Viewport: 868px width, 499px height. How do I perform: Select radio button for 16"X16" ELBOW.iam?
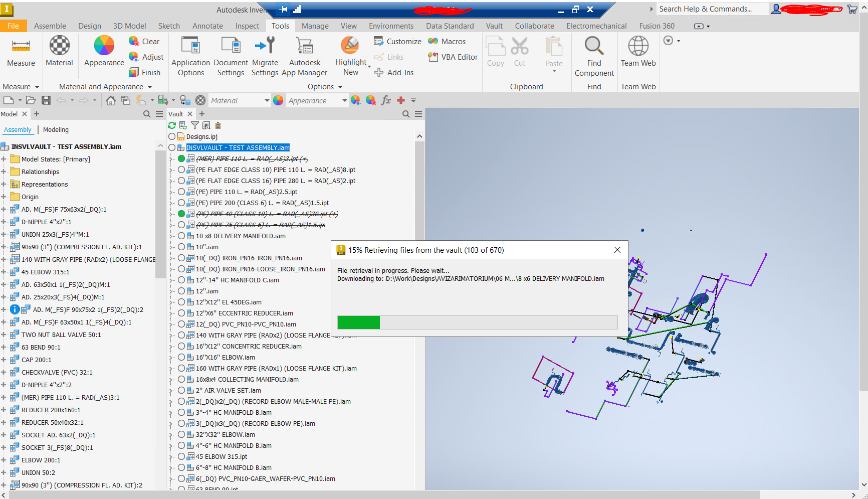(x=181, y=357)
